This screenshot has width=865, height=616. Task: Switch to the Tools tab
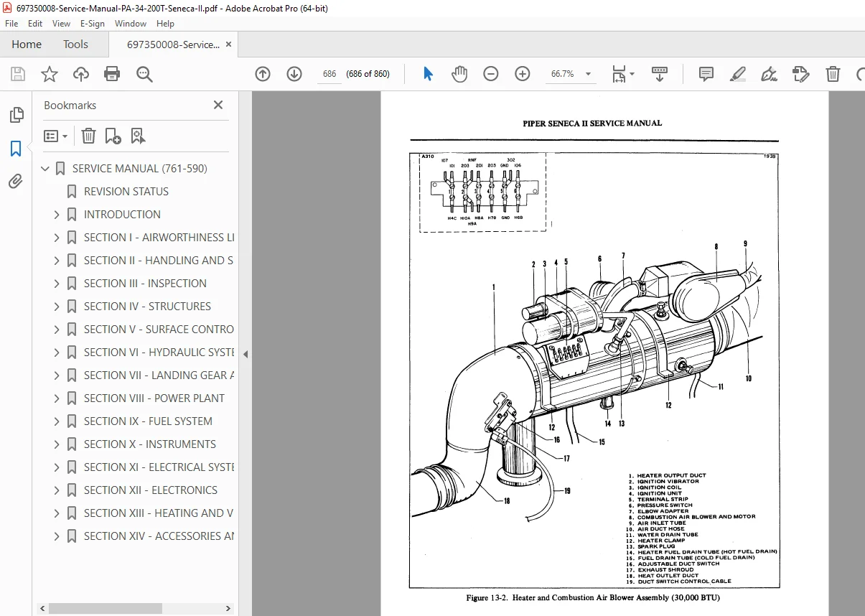75,45
